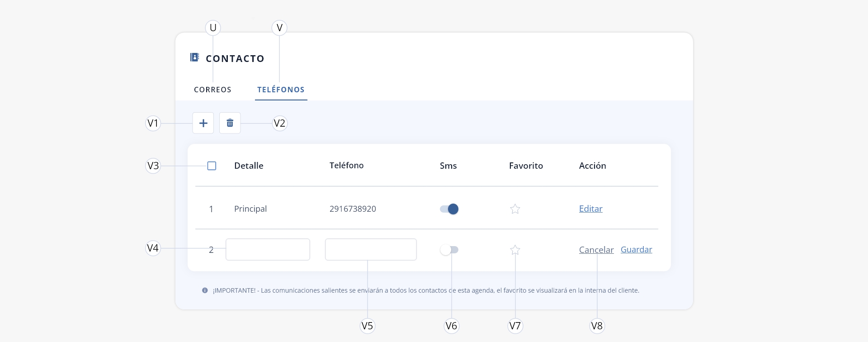Select the Teléfonos tab
This screenshot has width=868, height=342.
281,90
